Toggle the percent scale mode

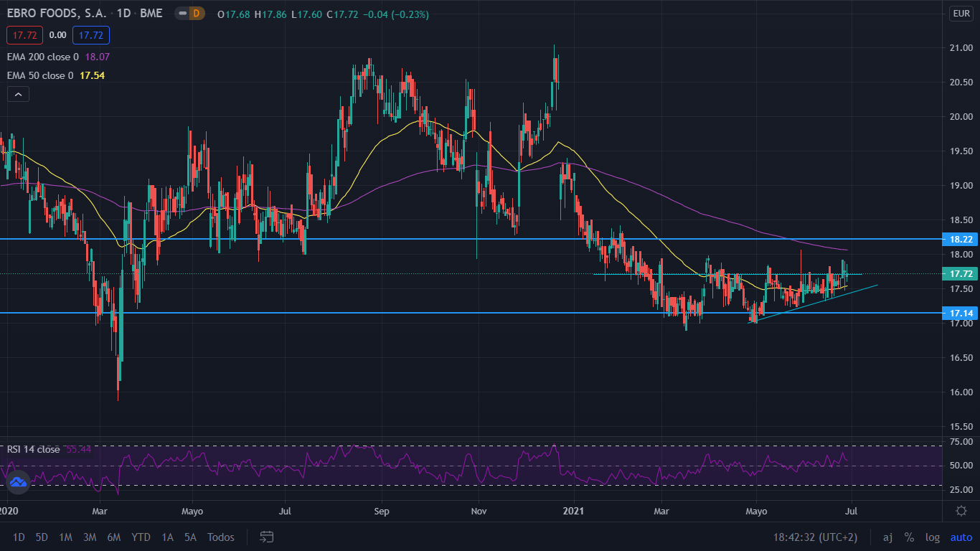point(909,537)
